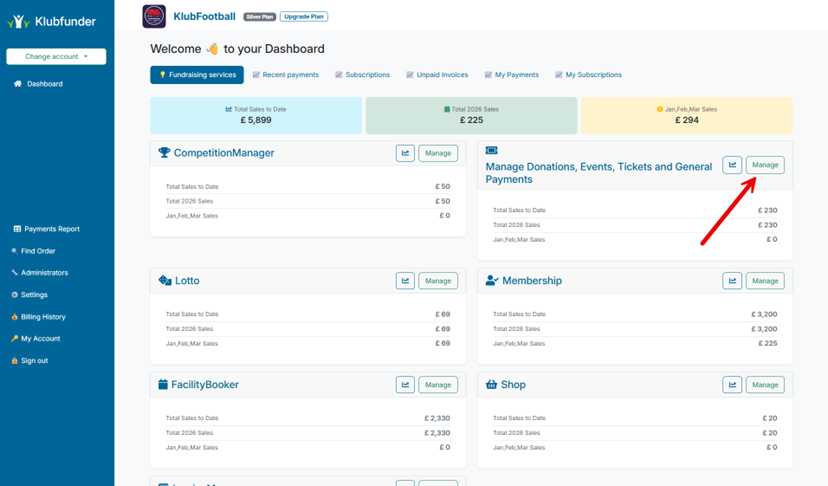Screen dimensions: 828x486
Task: Click Membership Jan,Feb,Mar Sales £ 225 value
Action: click(x=768, y=344)
